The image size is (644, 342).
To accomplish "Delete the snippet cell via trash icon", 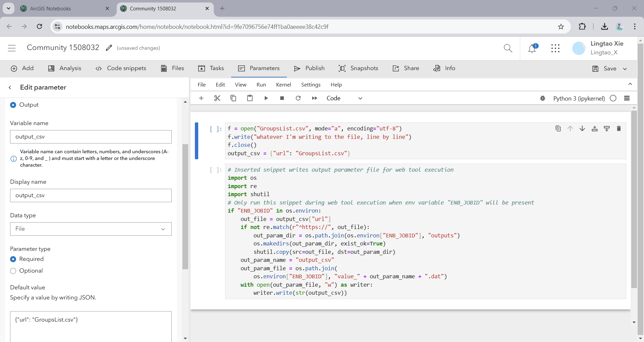I will (619, 128).
